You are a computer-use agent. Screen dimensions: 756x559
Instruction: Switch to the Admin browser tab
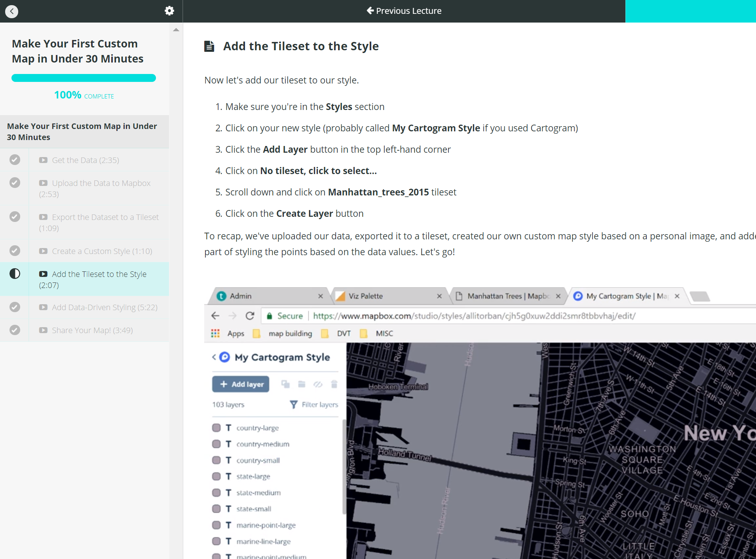(269, 296)
